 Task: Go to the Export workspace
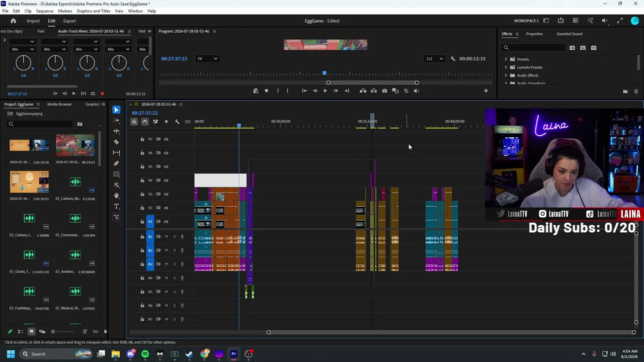coord(69,21)
